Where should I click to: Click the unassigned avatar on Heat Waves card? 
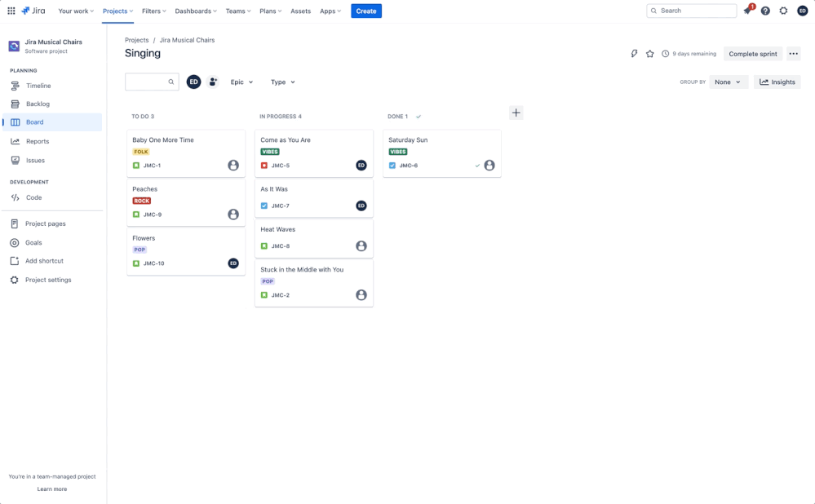(x=361, y=245)
